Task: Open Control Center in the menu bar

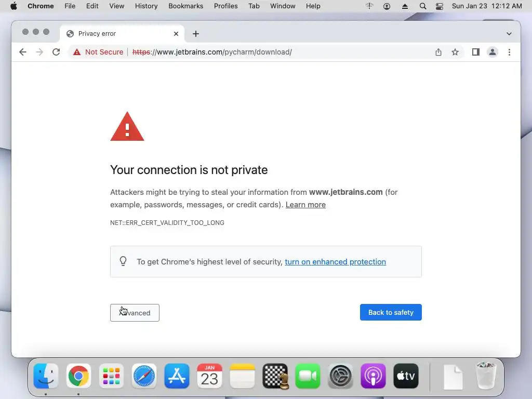Action: [440, 6]
